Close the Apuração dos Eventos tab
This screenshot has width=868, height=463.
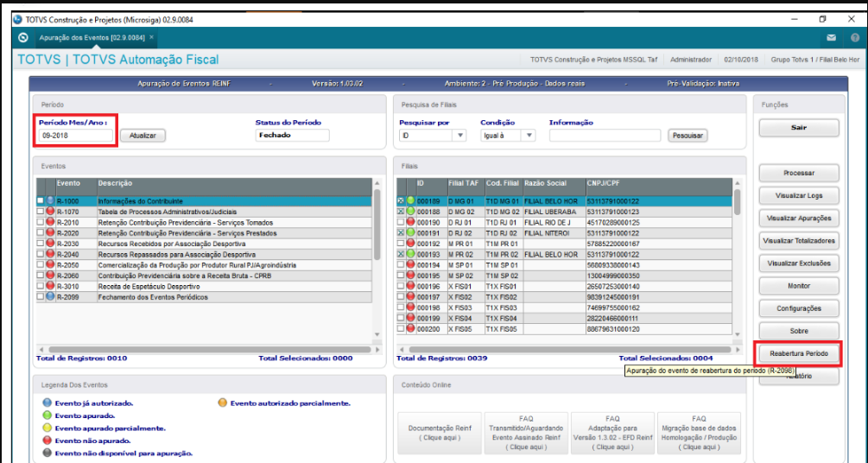click(151, 38)
